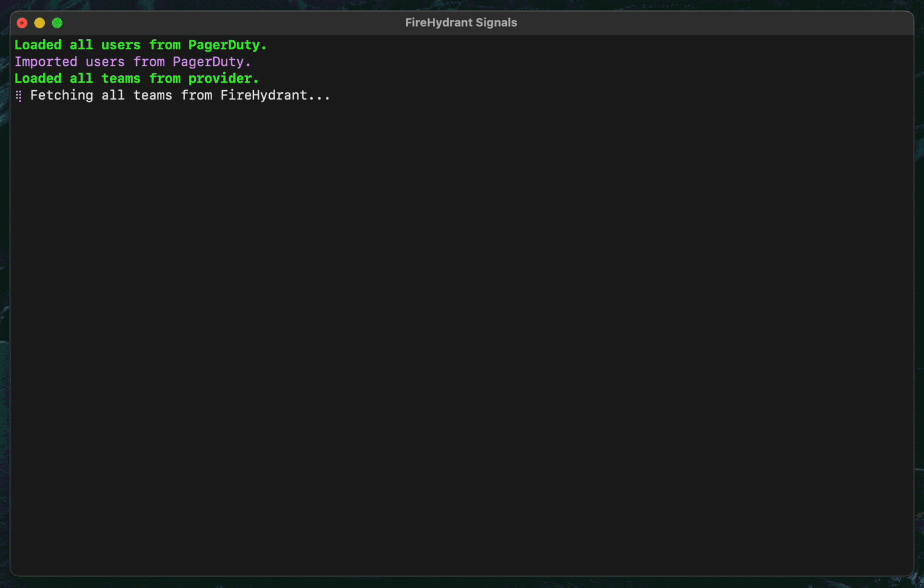
Task: Click the 'Fetching all teams from FireHydrant...' line
Action: click(x=180, y=95)
